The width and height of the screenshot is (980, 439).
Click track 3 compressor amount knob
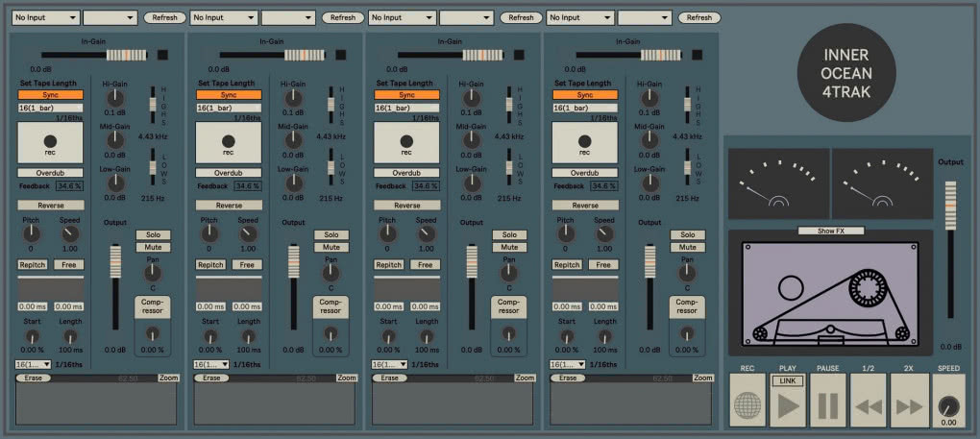tap(509, 333)
